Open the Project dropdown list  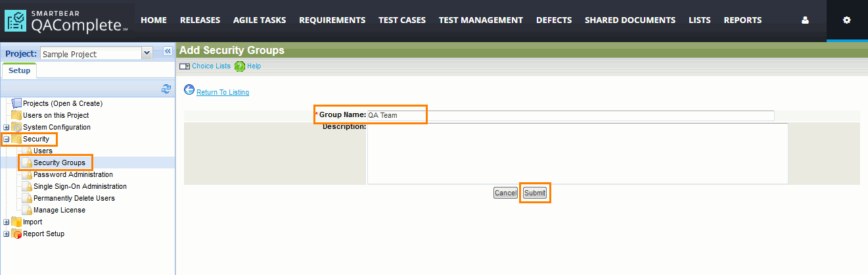[147, 53]
